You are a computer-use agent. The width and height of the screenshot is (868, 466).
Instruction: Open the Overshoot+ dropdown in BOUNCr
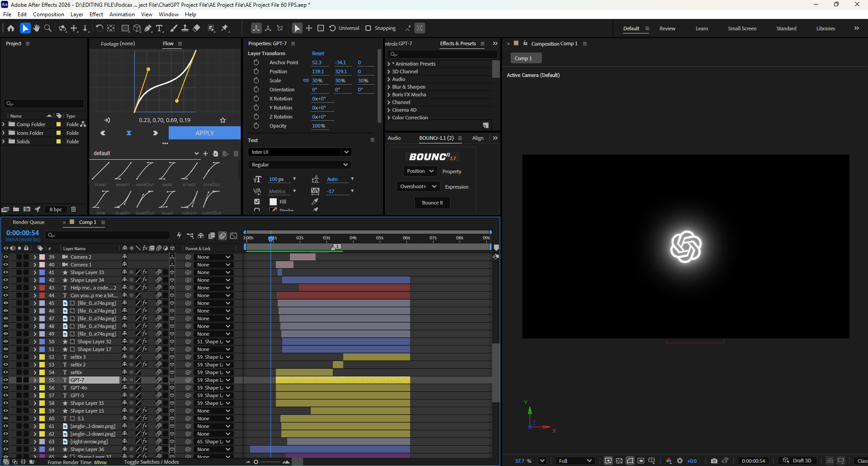click(418, 186)
